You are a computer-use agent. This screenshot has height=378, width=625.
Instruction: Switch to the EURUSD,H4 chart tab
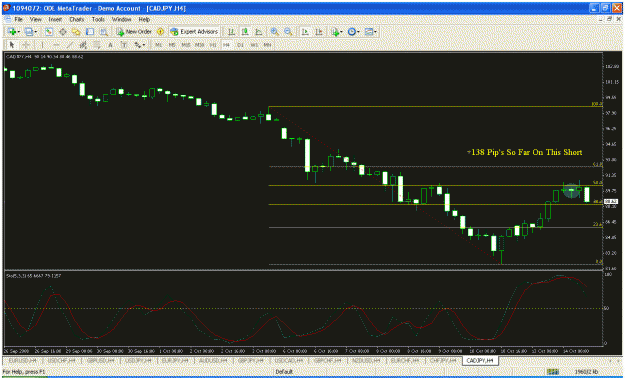[x=24, y=360]
